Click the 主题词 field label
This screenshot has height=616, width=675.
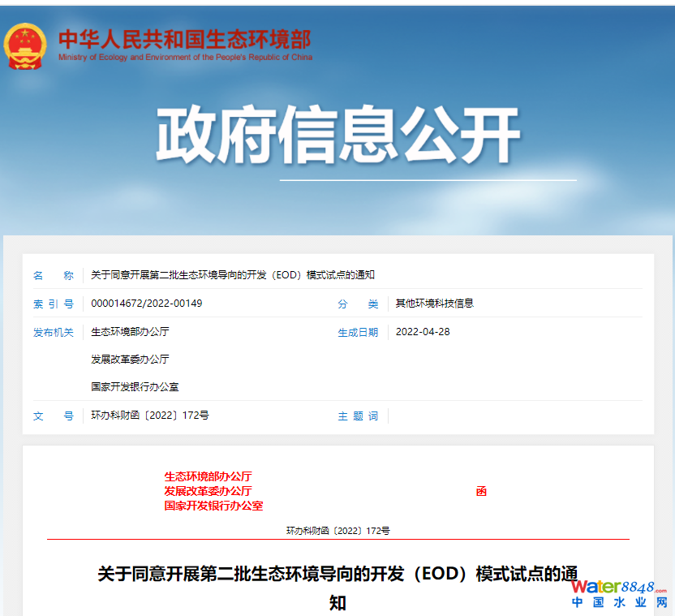pyautogui.click(x=358, y=416)
